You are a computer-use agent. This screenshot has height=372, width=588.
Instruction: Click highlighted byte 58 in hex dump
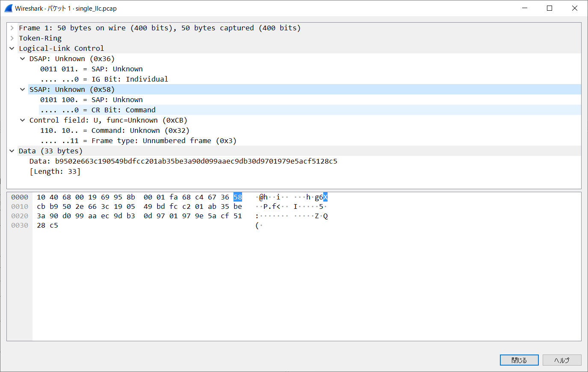point(238,197)
